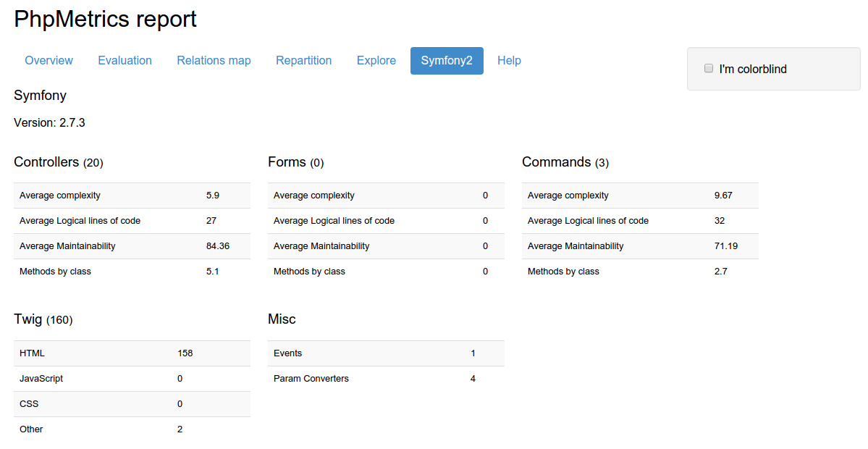Click Controllers Average complexity label
This screenshot has height=449, width=868.
60,196
